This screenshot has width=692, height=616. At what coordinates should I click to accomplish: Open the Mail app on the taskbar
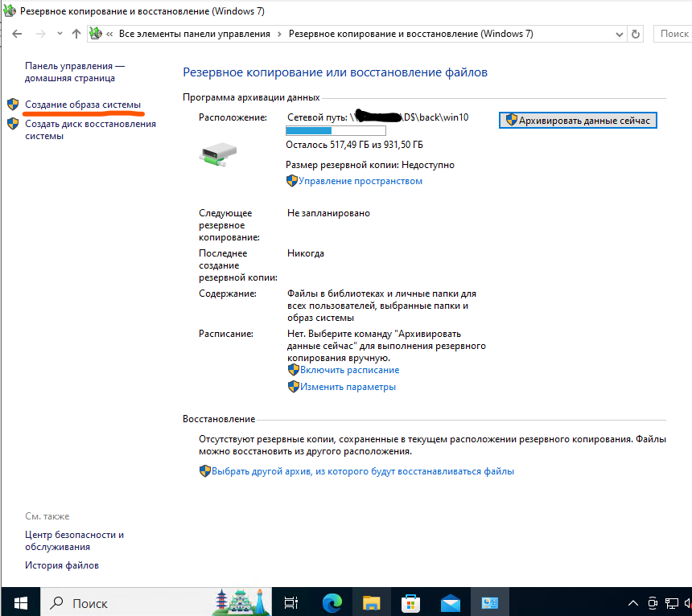pyautogui.click(x=450, y=602)
